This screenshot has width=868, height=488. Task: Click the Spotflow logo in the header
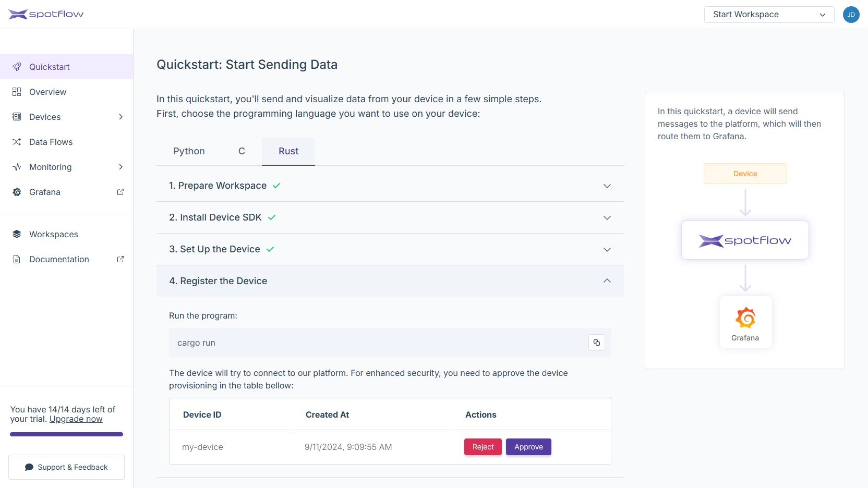(46, 14)
